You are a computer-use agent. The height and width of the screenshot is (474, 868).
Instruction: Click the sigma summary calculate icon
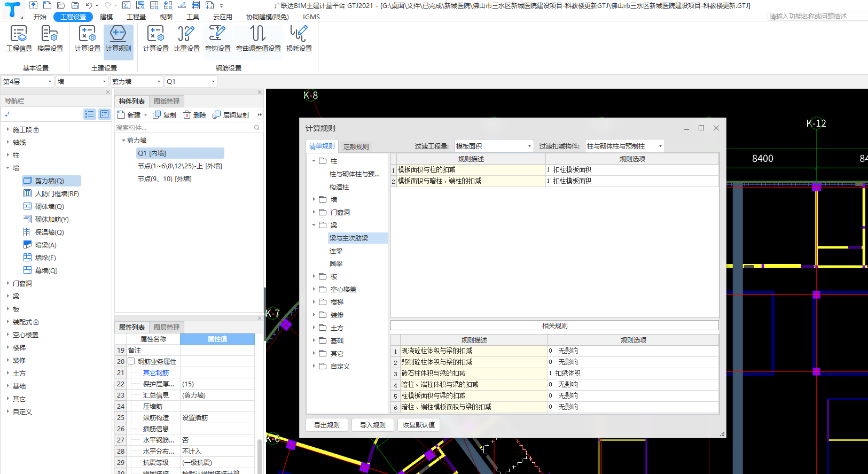(x=126, y=5)
